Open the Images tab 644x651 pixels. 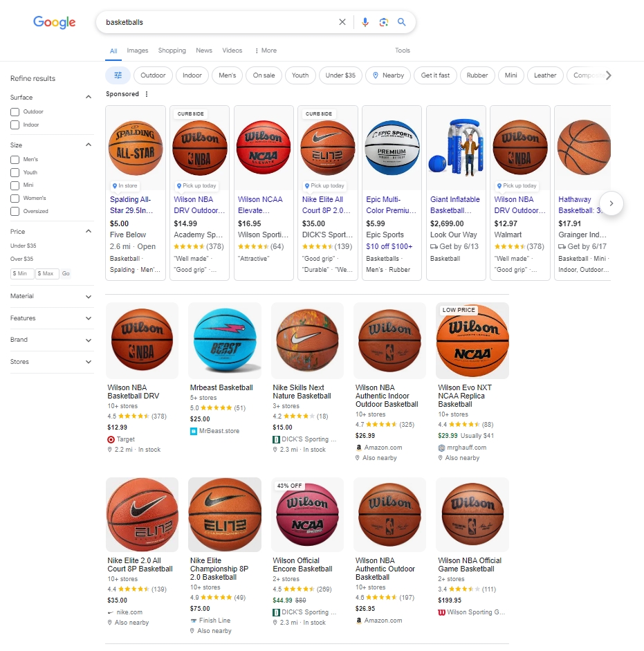tap(138, 51)
